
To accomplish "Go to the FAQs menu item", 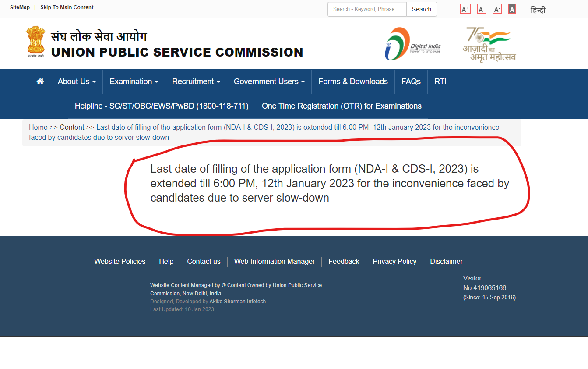I will click(x=411, y=82).
